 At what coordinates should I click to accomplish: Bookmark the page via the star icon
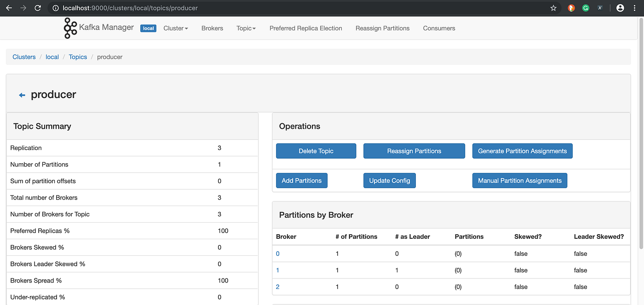coord(553,8)
